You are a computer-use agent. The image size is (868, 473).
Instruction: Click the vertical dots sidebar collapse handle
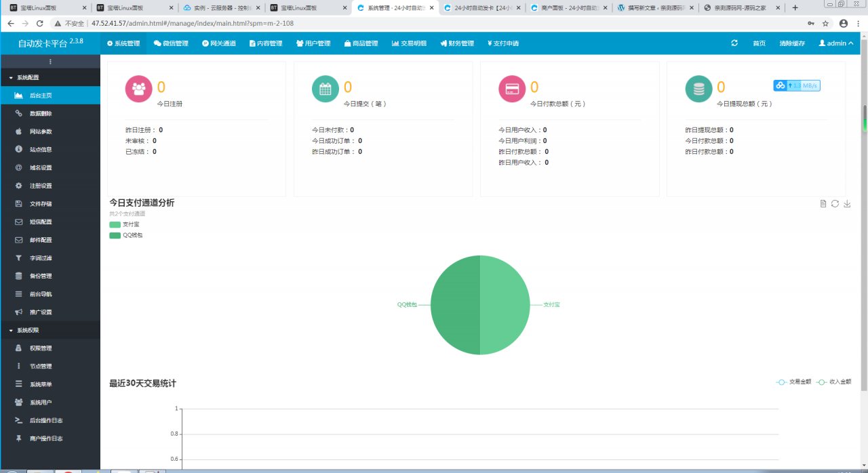(50, 62)
